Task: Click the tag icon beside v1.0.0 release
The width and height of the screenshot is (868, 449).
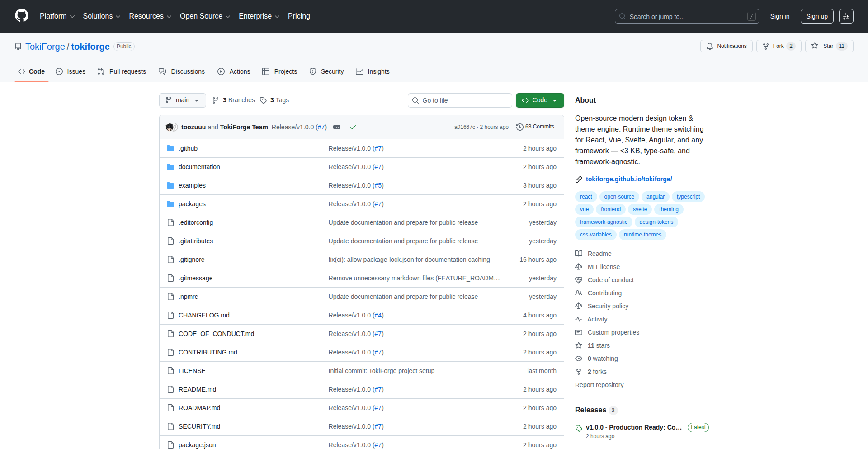Action: point(578,428)
